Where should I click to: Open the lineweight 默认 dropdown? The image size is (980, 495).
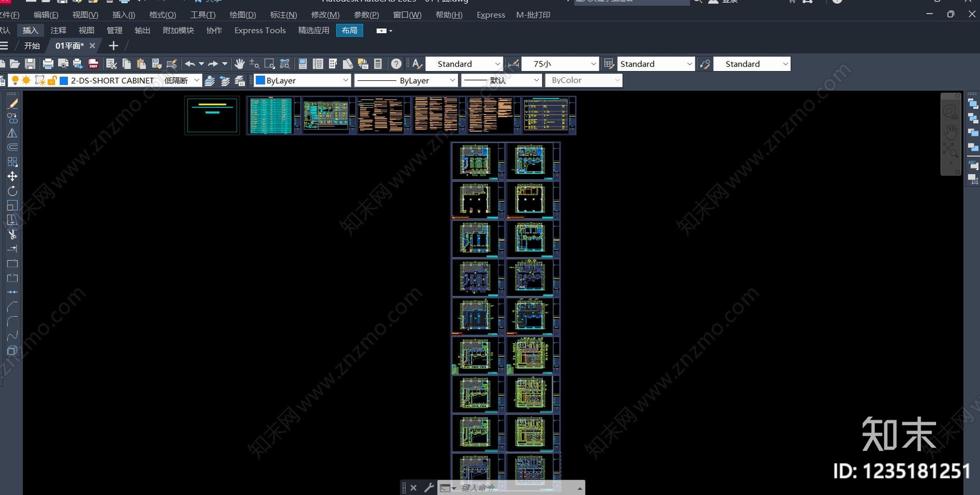click(502, 80)
